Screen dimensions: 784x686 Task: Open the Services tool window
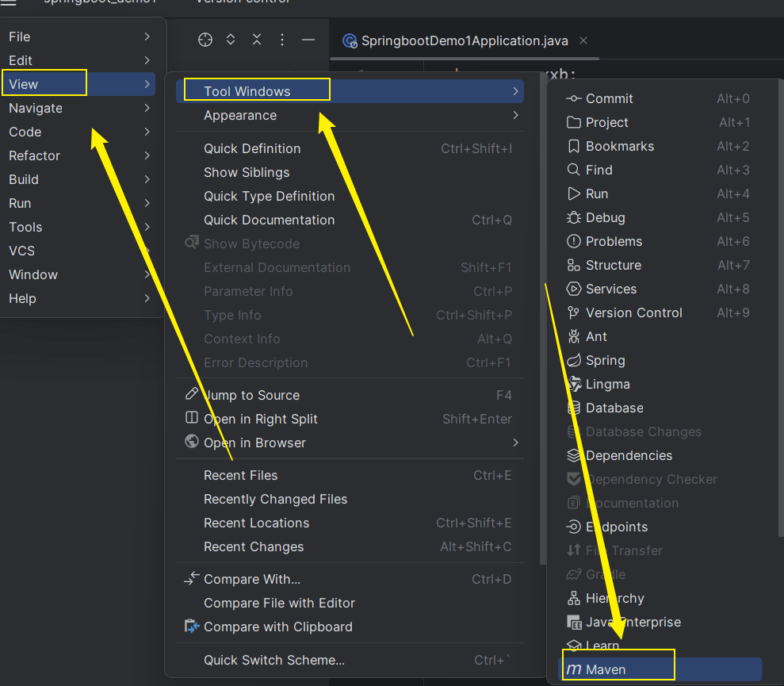(x=660, y=289)
